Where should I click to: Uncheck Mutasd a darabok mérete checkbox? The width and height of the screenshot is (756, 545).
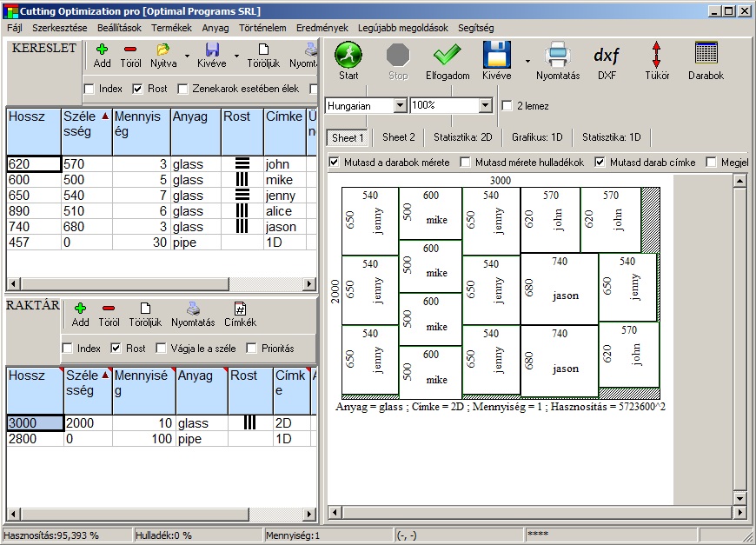[335, 163]
